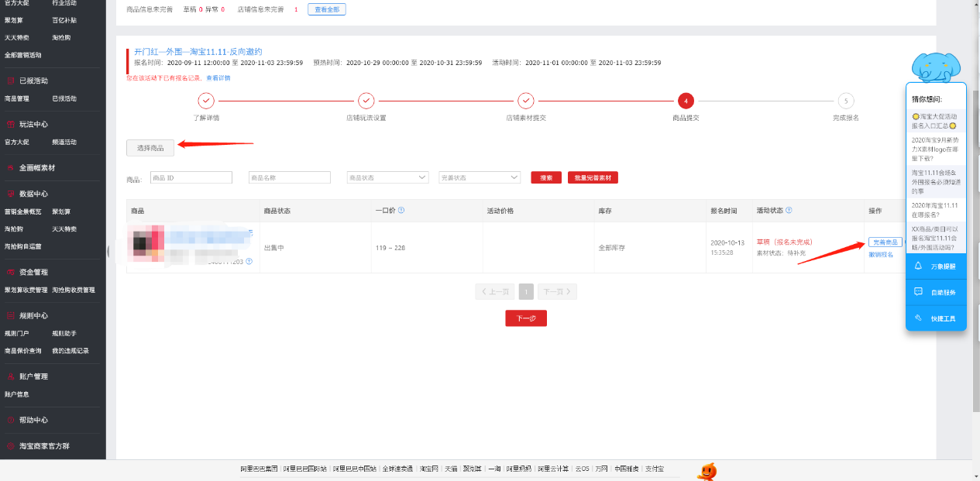Click step 1 了解详情 checkmark circle
Screen dimensions: 980x481
pyautogui.click(x=206, y=101)
